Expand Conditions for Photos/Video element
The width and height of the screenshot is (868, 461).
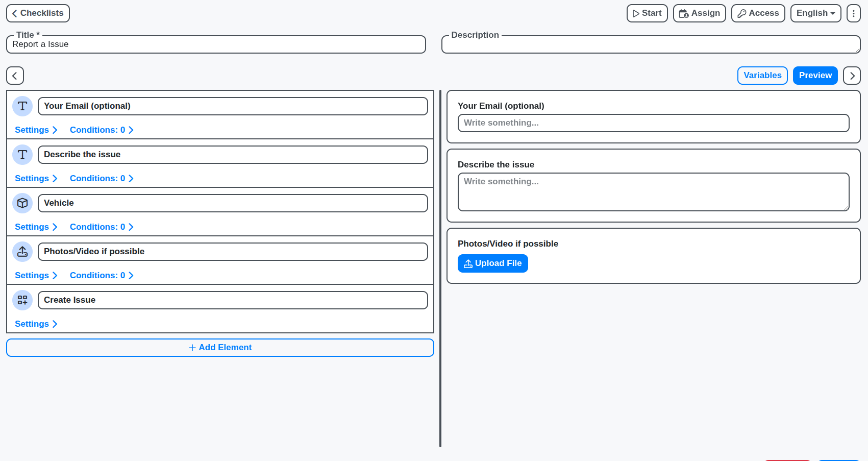[101, 276]
